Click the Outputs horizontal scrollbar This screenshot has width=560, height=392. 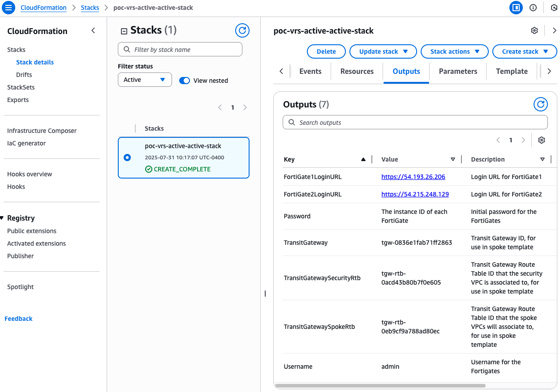[380, 385]
